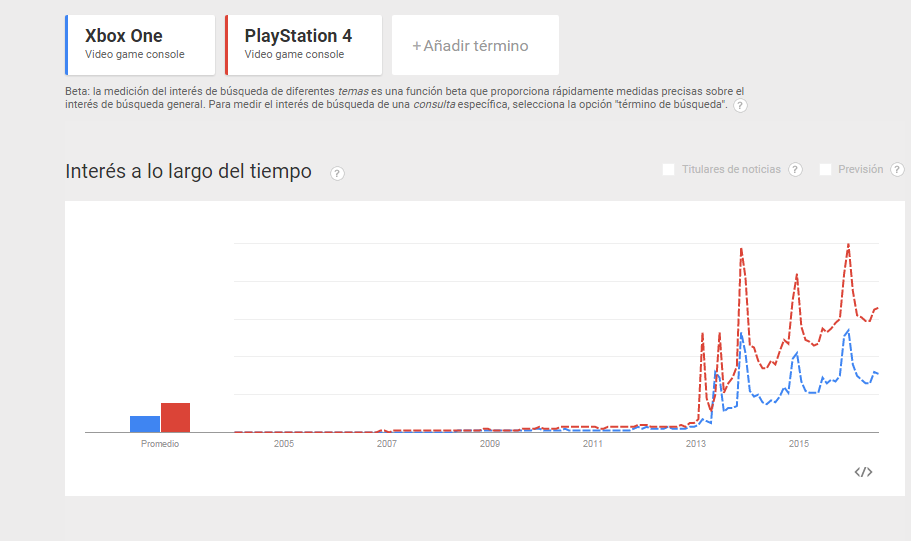
Task: Select the PlayStation 4 search term card
Action: pos(304,45)
